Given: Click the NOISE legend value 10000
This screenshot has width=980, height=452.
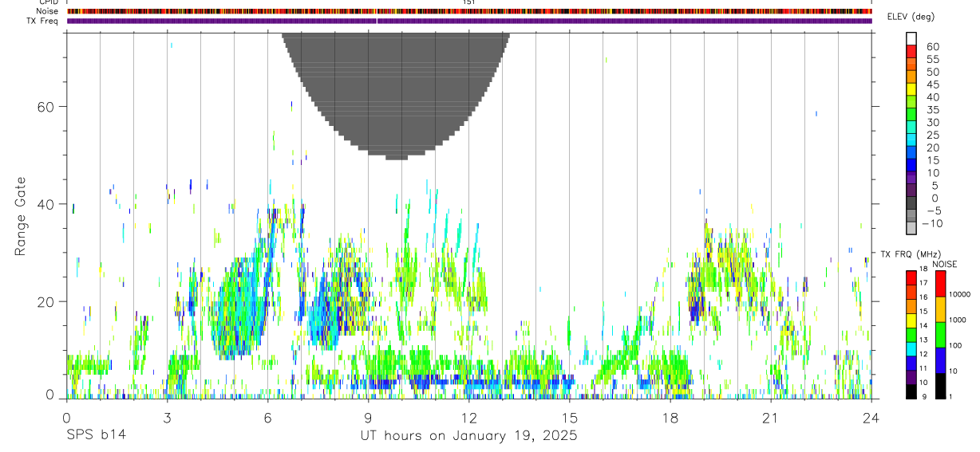Looking at the screenshot, I should pos(960,295).
